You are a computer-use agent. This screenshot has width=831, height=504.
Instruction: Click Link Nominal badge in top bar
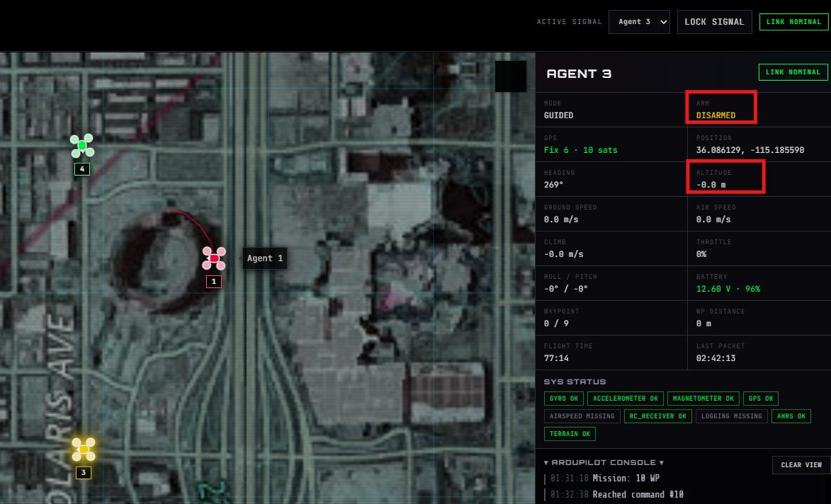click(x=793, y=22)
